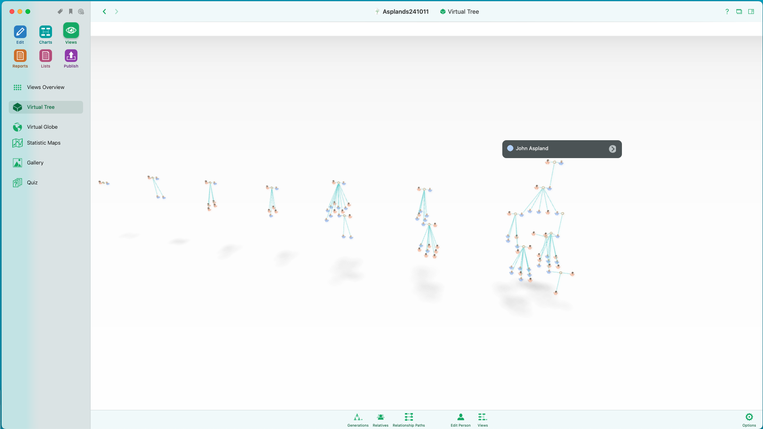
Task: Click the single-pane window layout icon
Action: point(739,11)
